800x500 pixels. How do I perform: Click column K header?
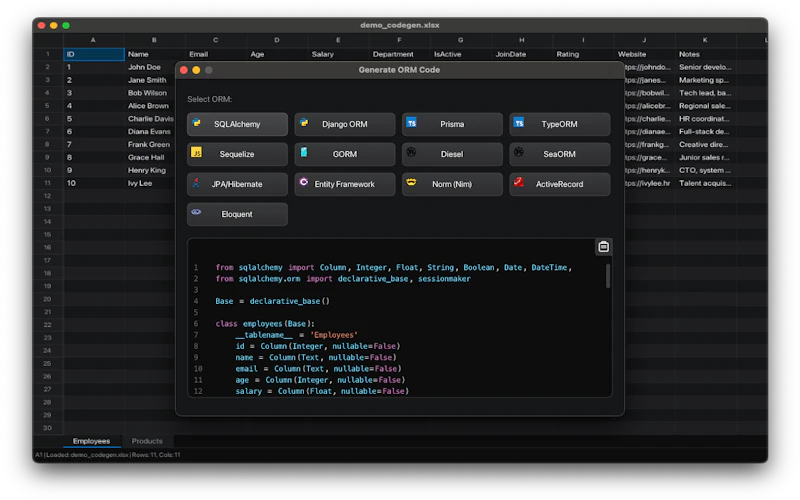(705, 40)
